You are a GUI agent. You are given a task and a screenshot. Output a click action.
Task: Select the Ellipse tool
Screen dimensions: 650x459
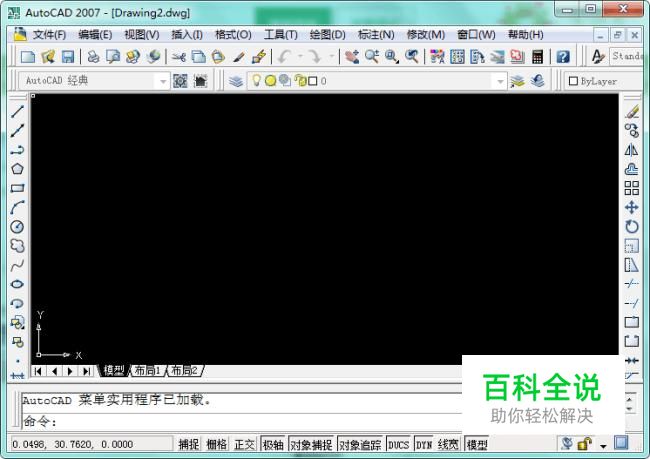click(x=17, y=284)
